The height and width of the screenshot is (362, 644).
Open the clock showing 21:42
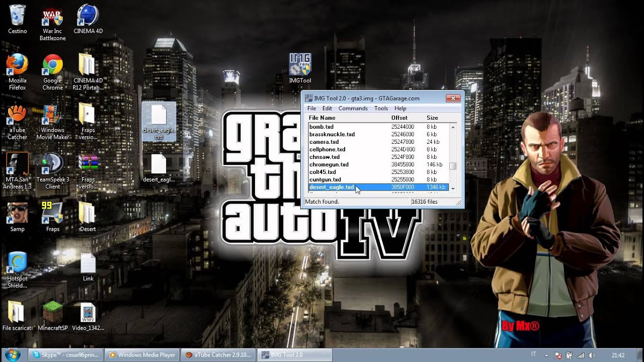click(618, 355)
